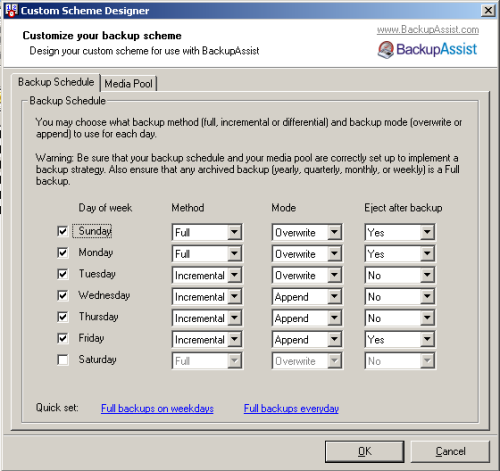Click the Wednesday day label

point(104,295)
